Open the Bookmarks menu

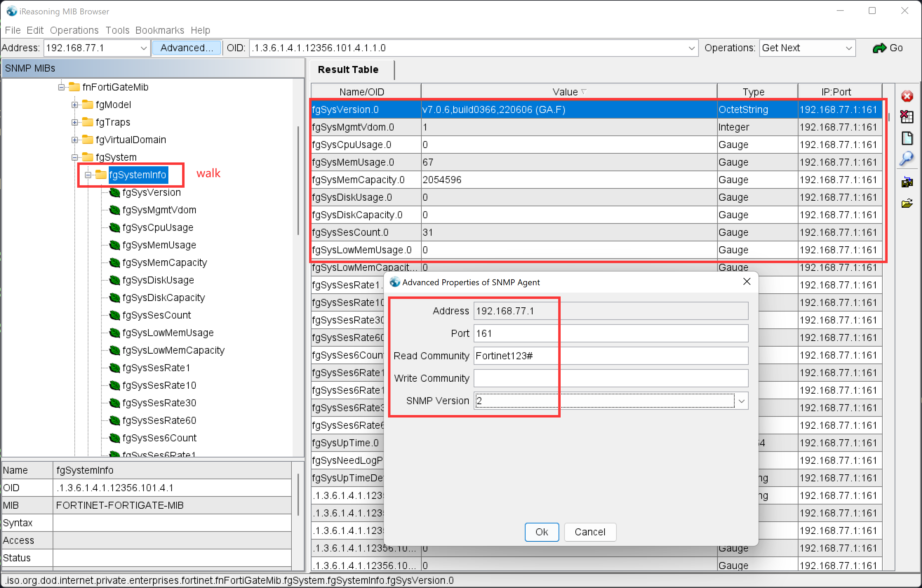(x=160, y=30)
